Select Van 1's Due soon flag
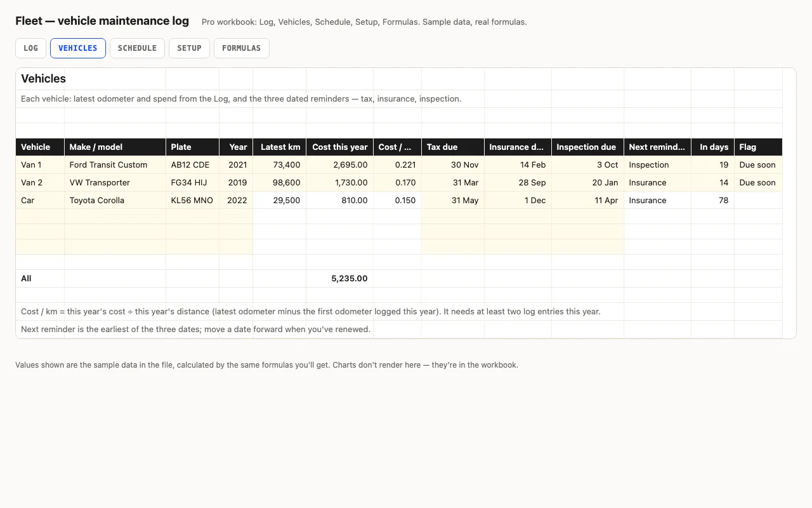 point(758,164)
